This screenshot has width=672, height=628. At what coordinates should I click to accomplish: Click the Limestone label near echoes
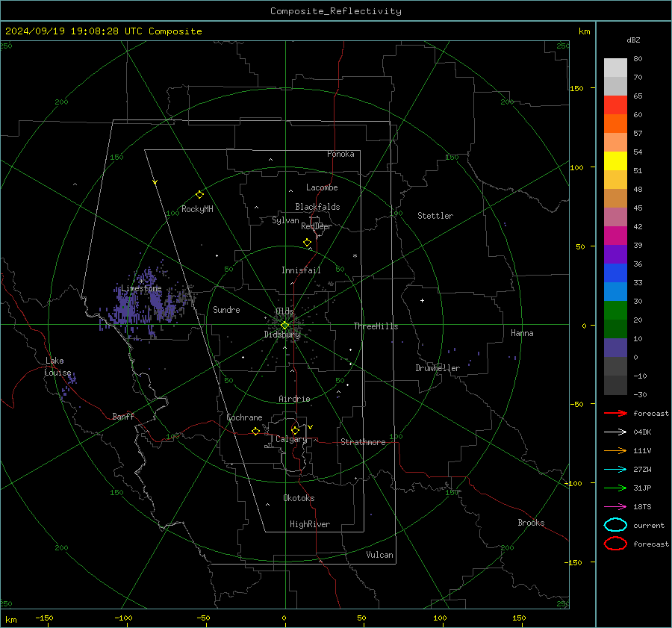pyautogui.click(x=141, y=288)
